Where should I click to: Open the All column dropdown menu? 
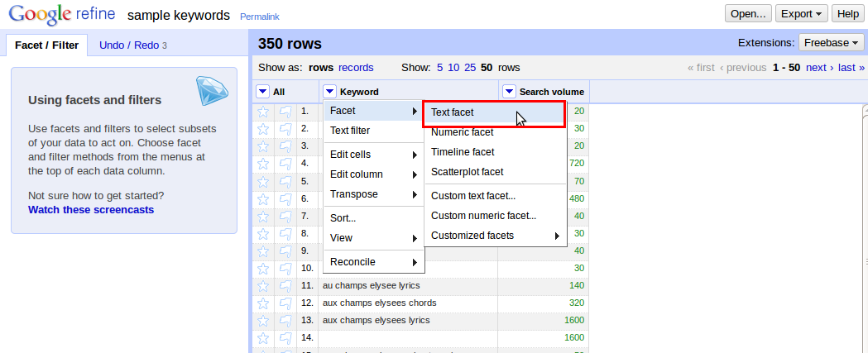click(x=263, y=92)
